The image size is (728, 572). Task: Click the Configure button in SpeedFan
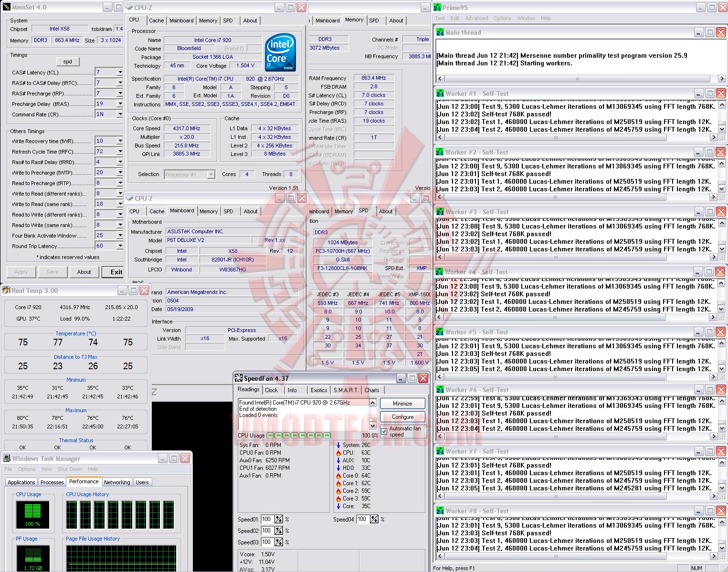click(x=402, y=417)
